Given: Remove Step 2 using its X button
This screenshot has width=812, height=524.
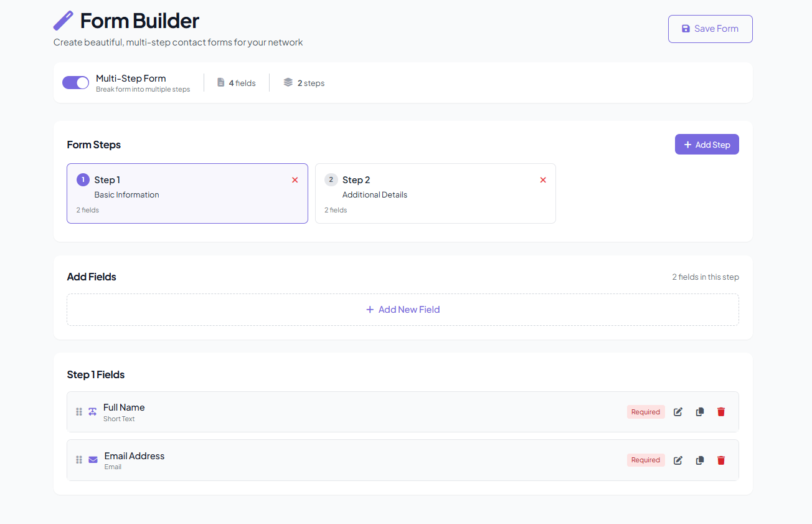Looking at the screenshot, I should (x=542, y=179).
